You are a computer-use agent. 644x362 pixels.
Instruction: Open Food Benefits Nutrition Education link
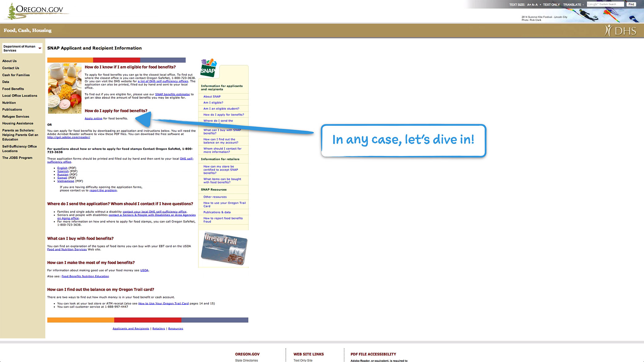[x=85, y=276]
